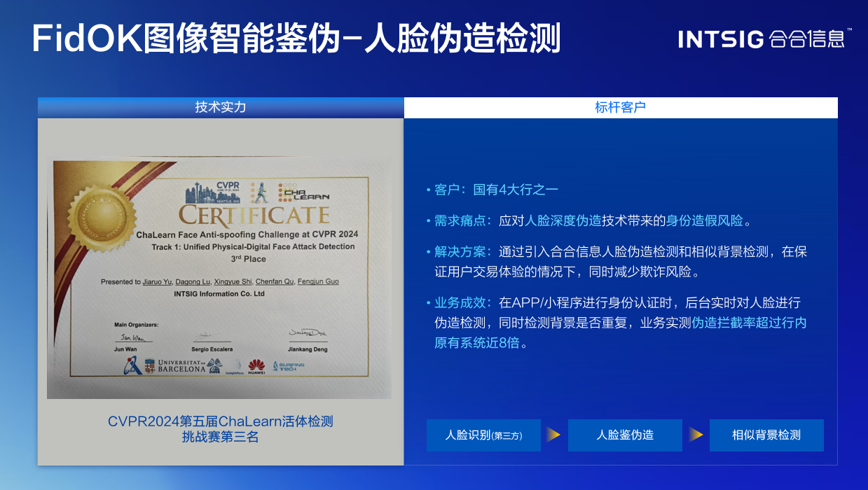Click the 解决方案 bullet label

(x=462, y=251)
